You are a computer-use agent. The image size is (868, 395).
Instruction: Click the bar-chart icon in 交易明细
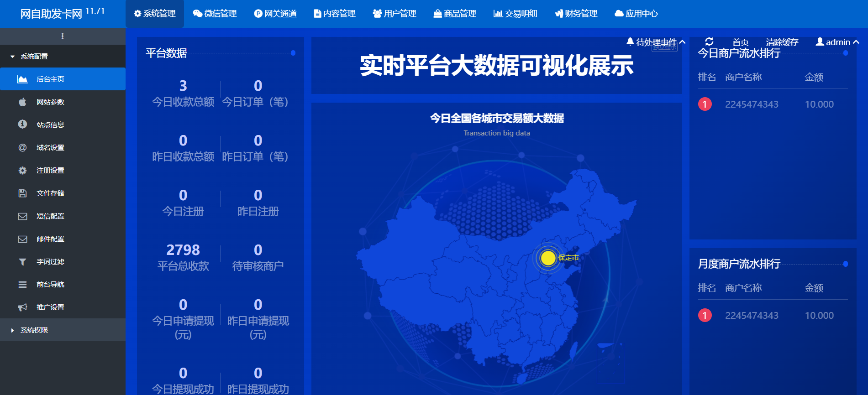[x=498, y=14]
